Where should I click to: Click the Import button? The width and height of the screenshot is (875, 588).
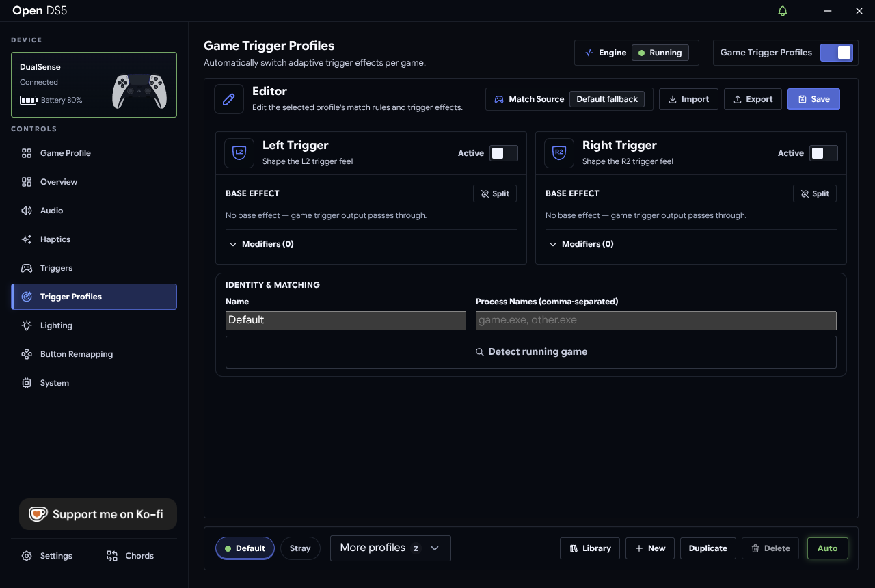coord(688,99)
